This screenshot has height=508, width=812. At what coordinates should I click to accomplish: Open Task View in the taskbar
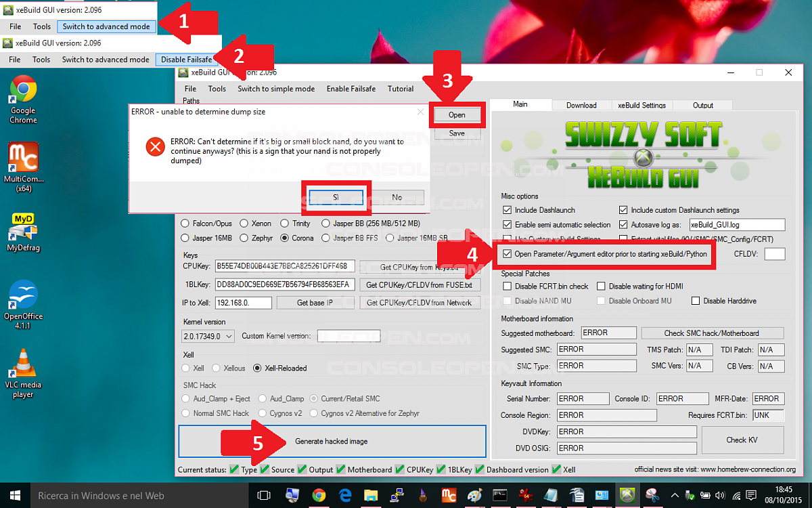tap(264, 495)
